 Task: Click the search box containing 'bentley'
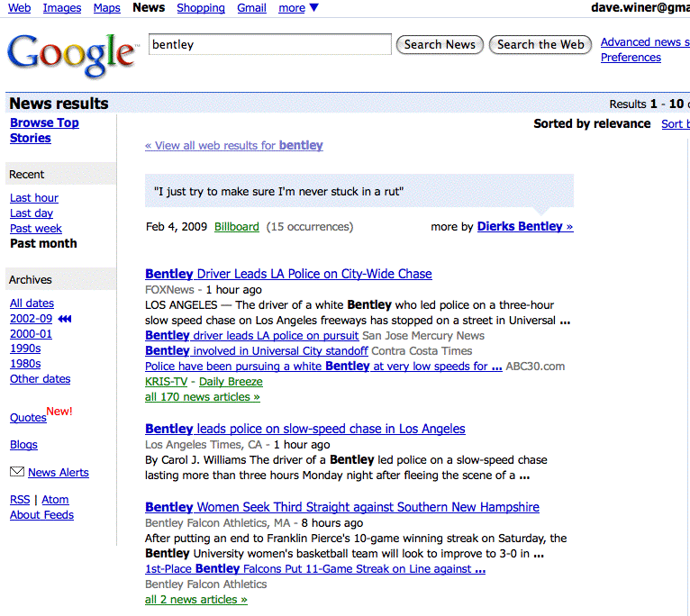[x=269, y=44]
